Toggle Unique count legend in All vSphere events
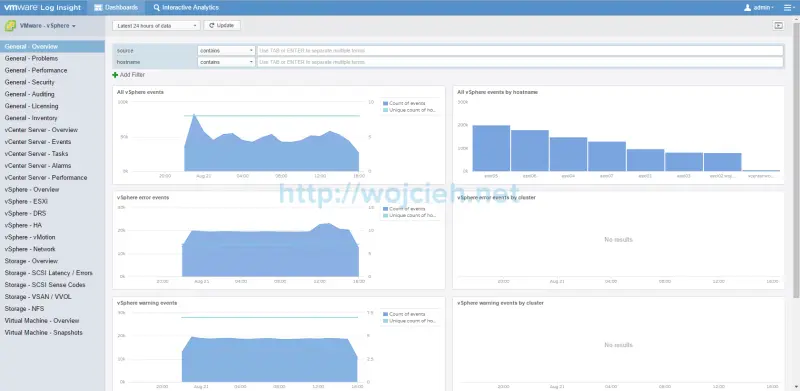The height and width of the screenshot is (391, 800). [x=410, y=110]
